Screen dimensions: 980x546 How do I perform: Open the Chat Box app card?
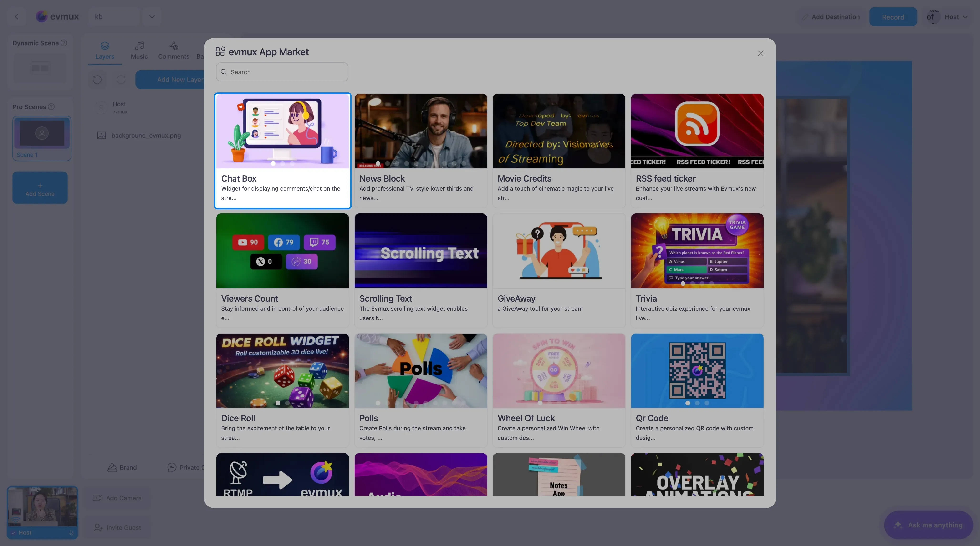click(x=282, y=151)
